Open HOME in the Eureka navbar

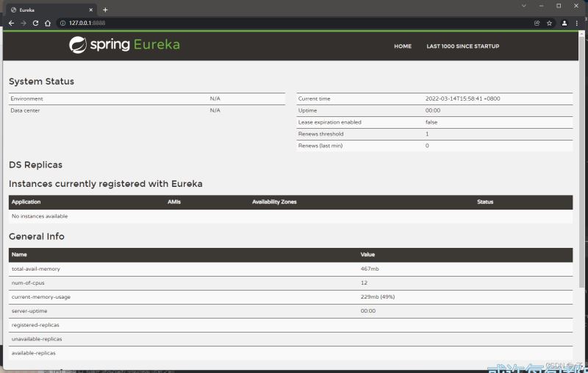click(x=402, y=46)
